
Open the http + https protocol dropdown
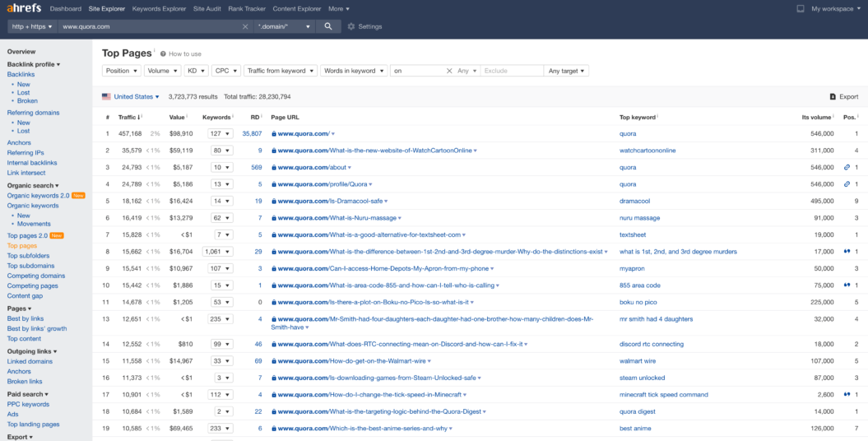tap(32, 26)
